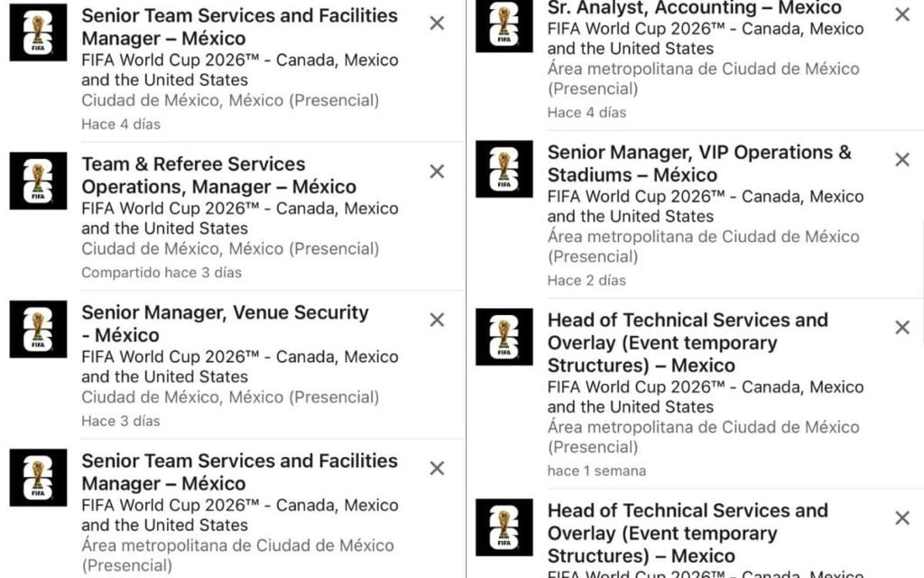Dismiss Senior Team Services job posted 4 days ago
This screenshot has height=578, width=924.
click(437, 23)
